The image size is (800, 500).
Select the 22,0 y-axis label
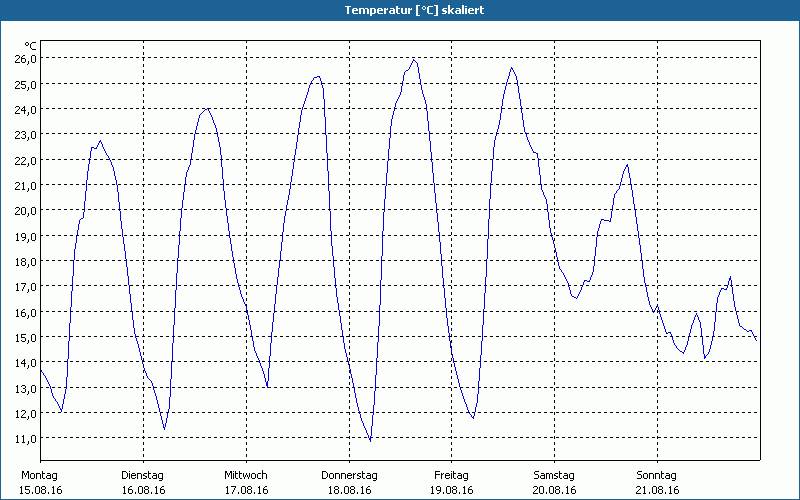(x=26, y=160)
